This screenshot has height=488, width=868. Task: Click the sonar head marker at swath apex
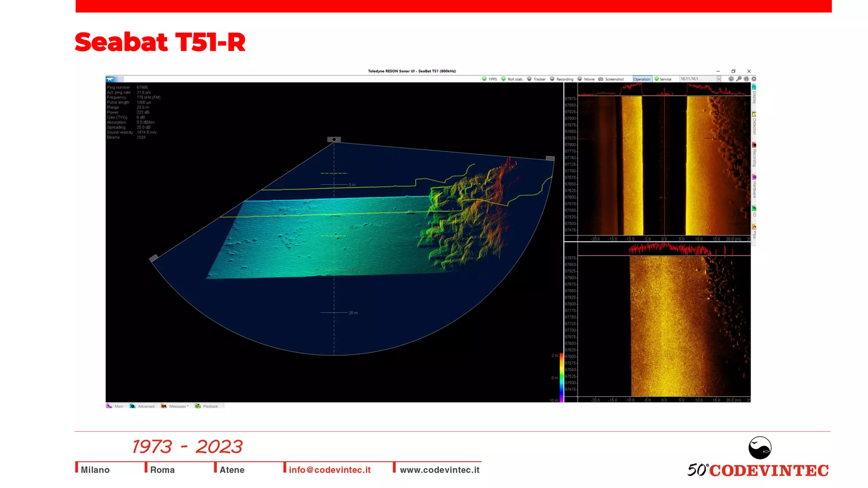[334, 139]
